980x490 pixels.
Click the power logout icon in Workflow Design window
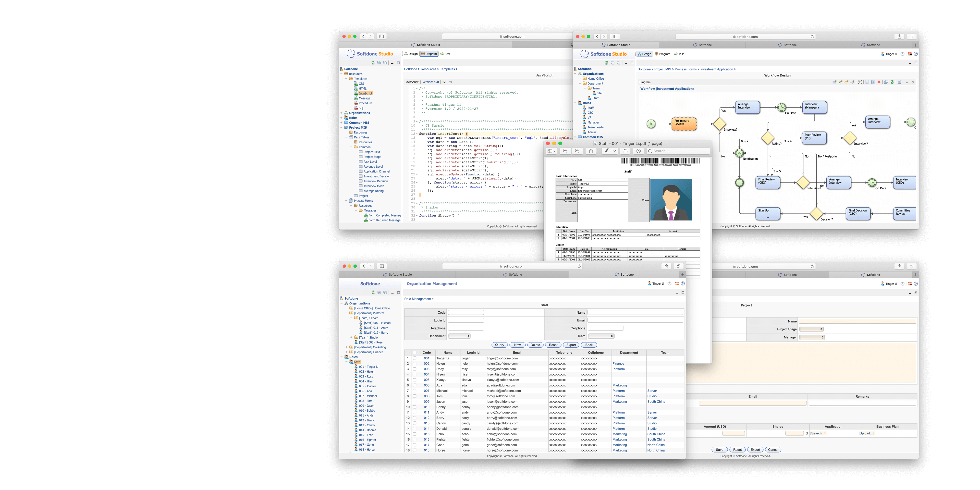[902, 54]
